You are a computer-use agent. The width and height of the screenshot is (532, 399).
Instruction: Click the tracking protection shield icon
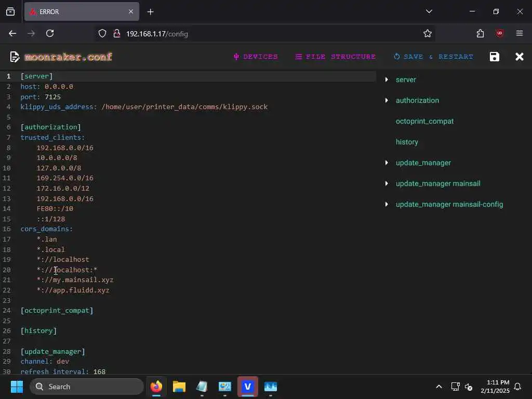click(102, 33)
